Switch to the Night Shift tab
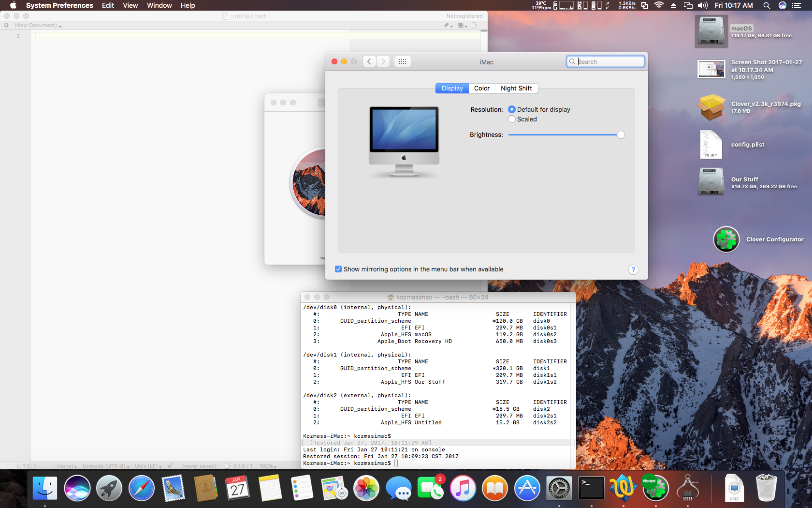Viewport: 812px width, 508px height. click(516, 88)
